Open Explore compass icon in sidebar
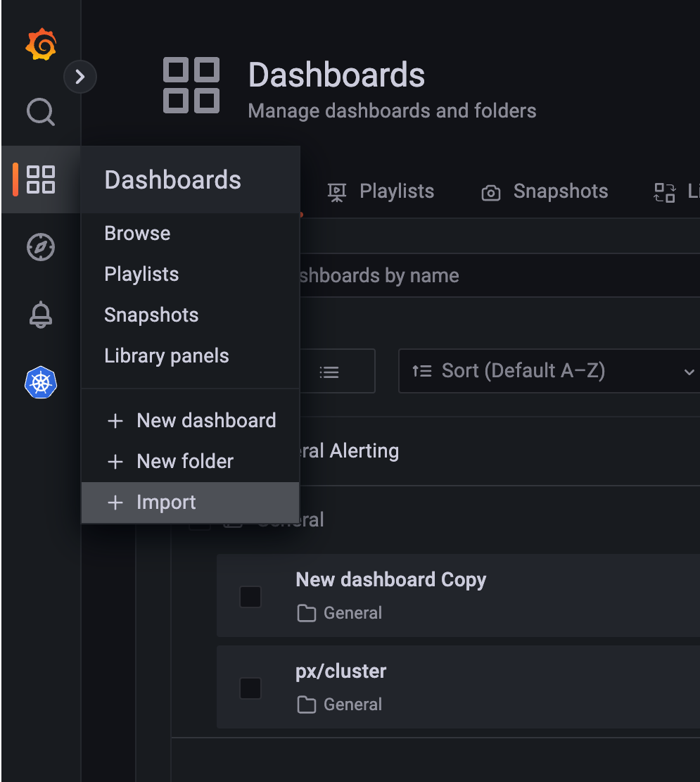This screenshot has height=782, width=700. point(41,247)
